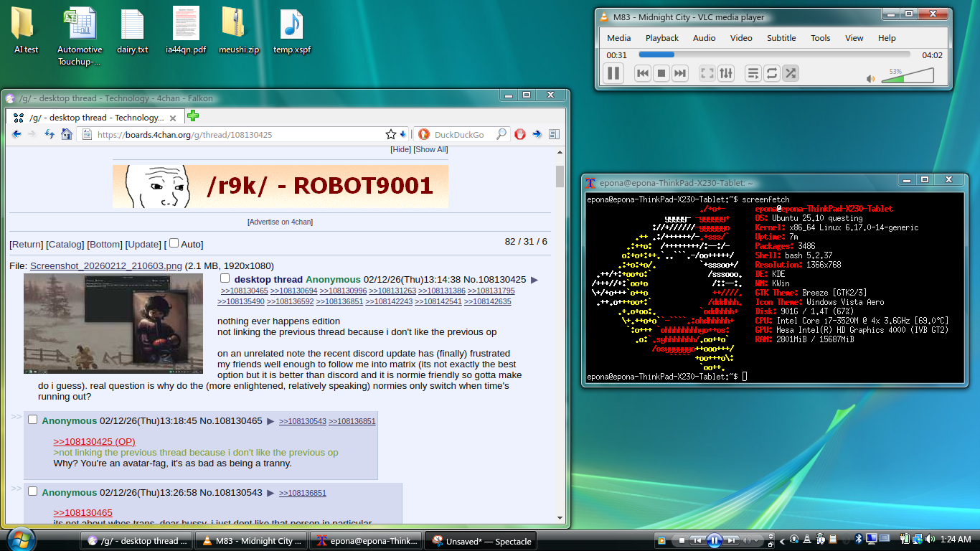Image resolution: width=980 pixels, height=551 pixels.
Task: Check the box for post No.108130465
Action: click(x=32, y=420)
